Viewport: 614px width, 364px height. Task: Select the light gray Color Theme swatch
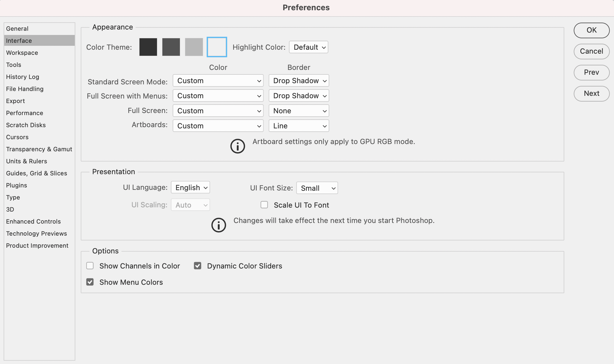[194, 47]
